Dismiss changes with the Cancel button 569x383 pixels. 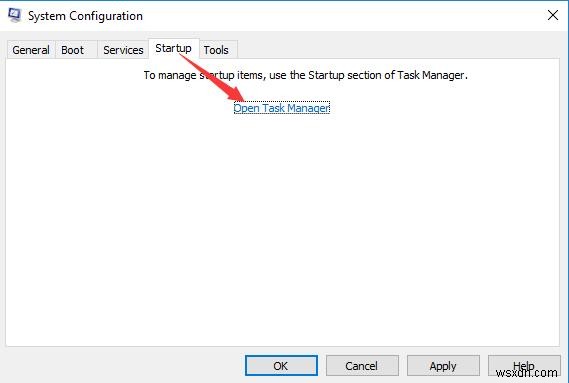point(362,366)
